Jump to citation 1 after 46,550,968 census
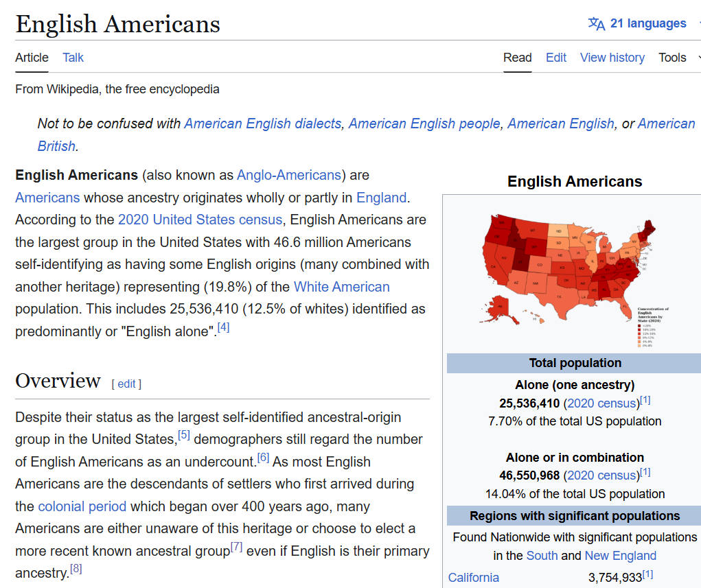Screen dimensions: 701x588 click(645, 472)
